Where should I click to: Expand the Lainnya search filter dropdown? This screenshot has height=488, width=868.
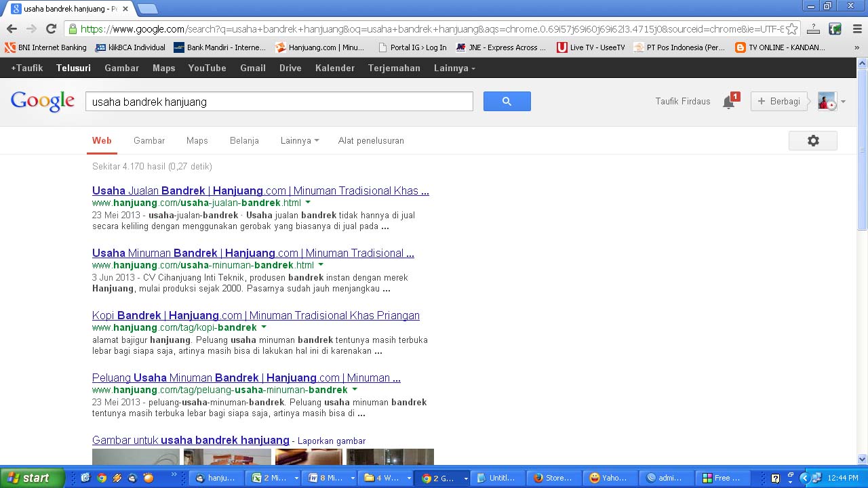[299, 140]
